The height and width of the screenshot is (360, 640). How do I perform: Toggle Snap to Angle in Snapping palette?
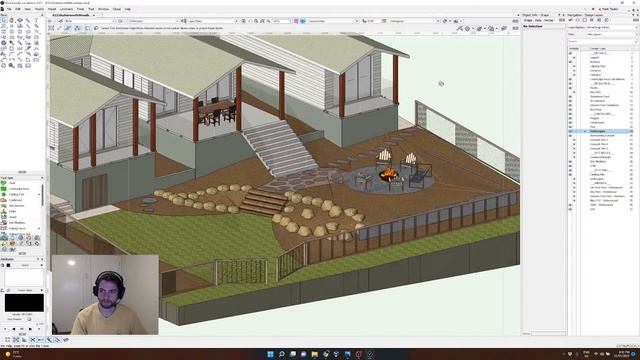pyautogui.click(x=24, y=340)
